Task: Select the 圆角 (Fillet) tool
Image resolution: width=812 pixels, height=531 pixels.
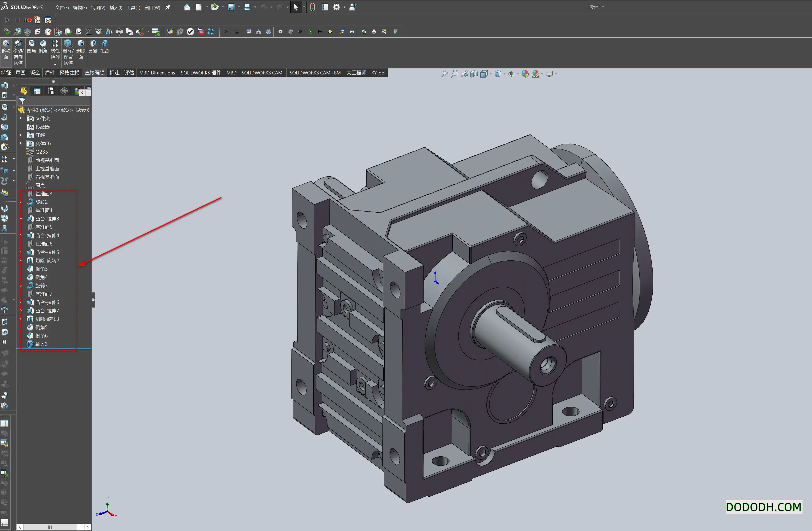Action: coord(31,48)
